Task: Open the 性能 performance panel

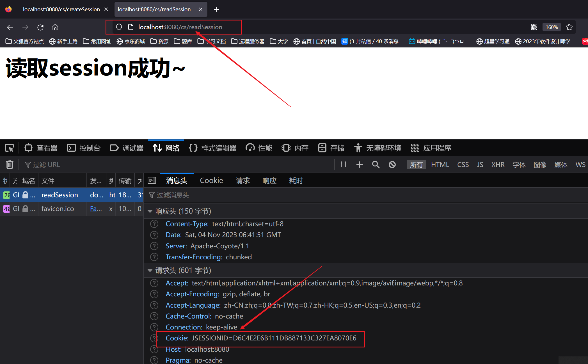Action: [x=259, y=148]
